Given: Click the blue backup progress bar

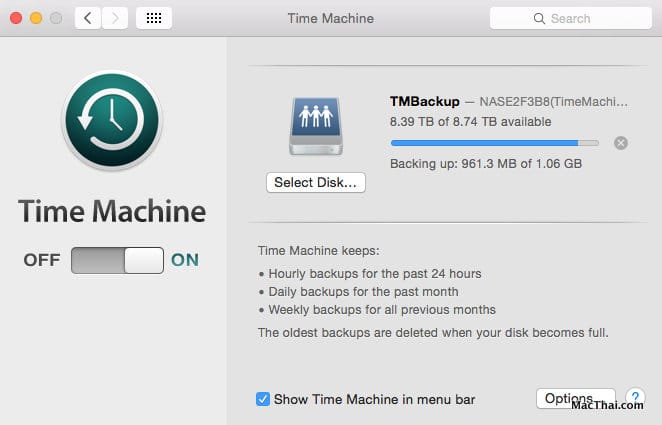Looking at the screenshot, I should (x=495, y=143).
